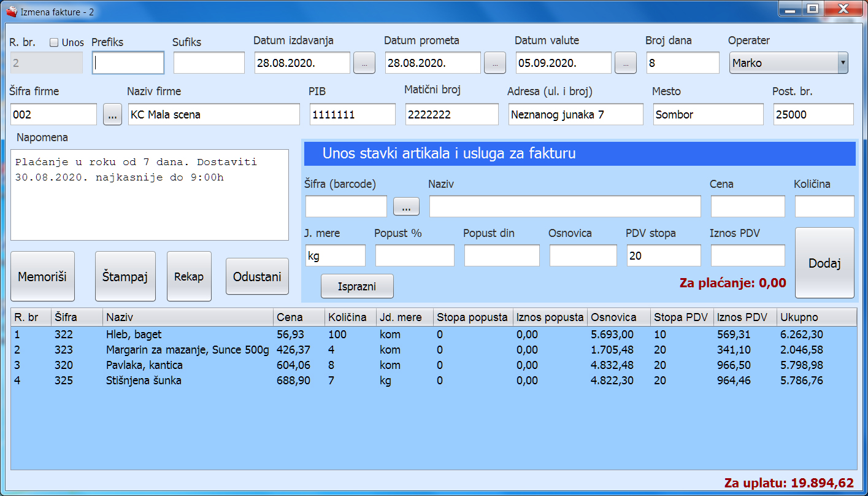The width and height of the screenshot is (868, 496).
Task: Click into the Popust % field
Action: point(415,255)
